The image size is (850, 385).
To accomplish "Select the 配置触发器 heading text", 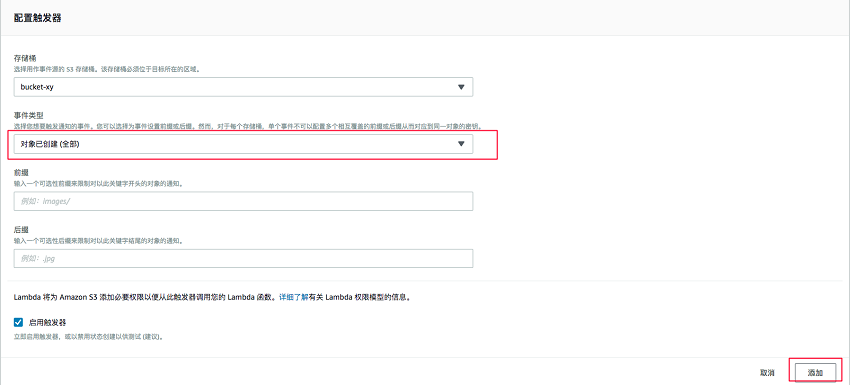I will (x=37, y=18).
